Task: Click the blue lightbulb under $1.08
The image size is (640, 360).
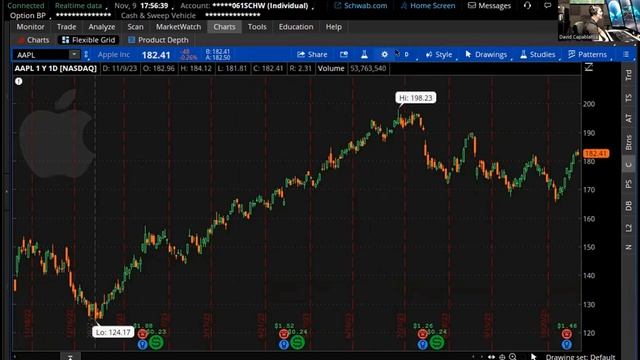Action: (x=142, y=345)
